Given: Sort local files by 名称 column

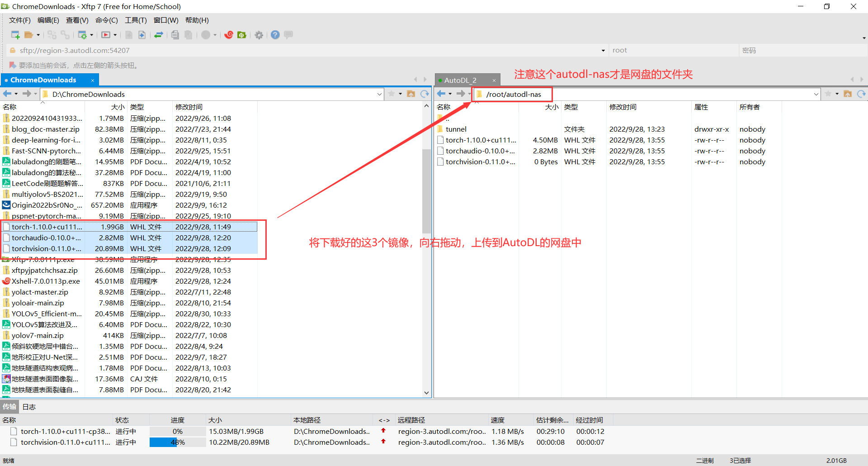Looking at the screenshot, I should [x=43, y=107].
